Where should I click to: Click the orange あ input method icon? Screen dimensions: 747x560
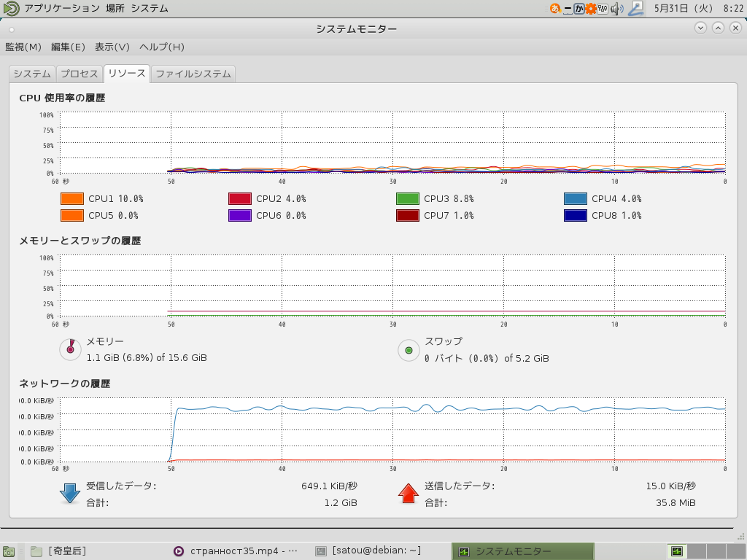[x=554, y=8]
